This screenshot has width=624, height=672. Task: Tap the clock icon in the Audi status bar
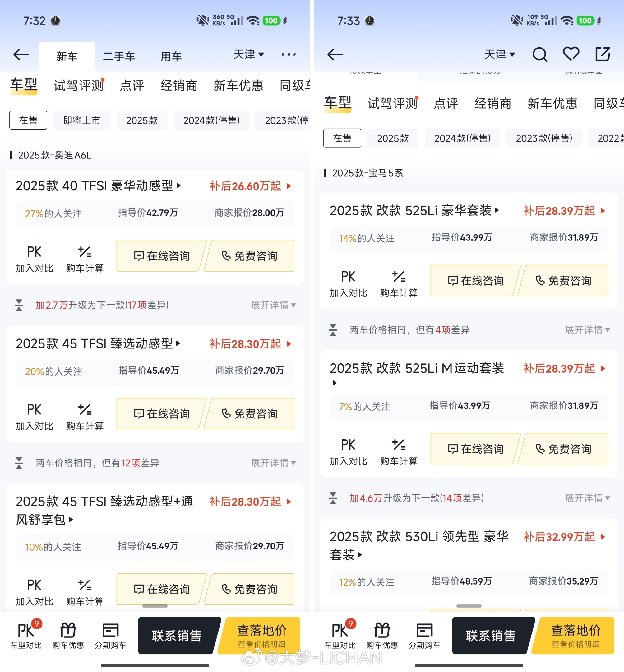(x=55, y=21)
